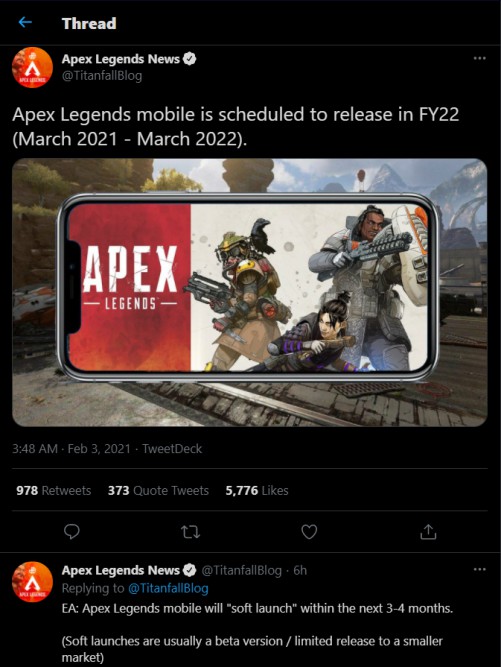Open @TitanfallBlog handle under main tweet name

102,76
